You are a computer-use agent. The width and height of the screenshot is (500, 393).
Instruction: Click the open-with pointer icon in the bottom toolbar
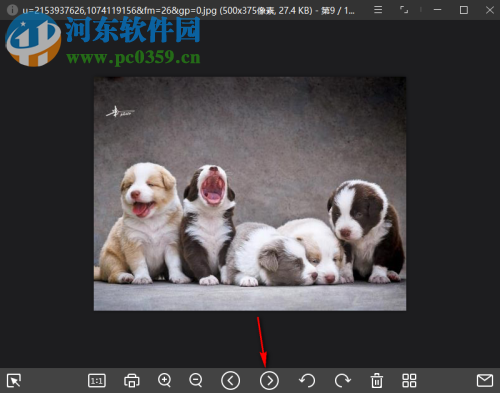[14, 380]
